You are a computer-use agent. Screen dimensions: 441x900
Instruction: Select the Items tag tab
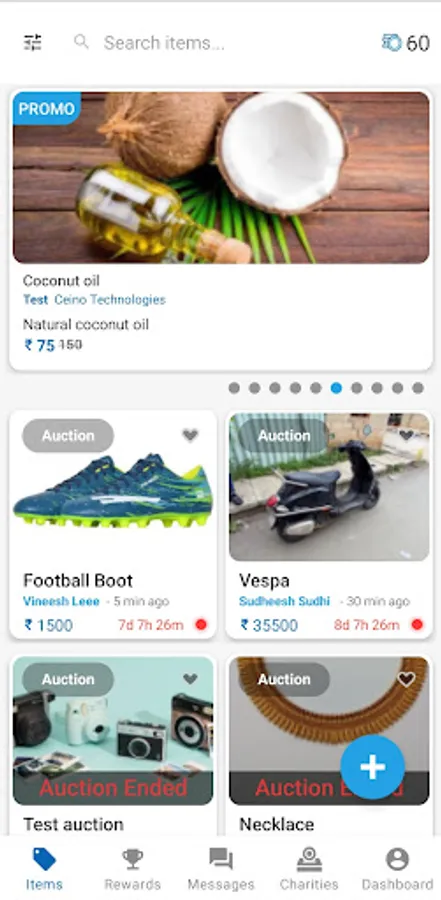(44, 870)
